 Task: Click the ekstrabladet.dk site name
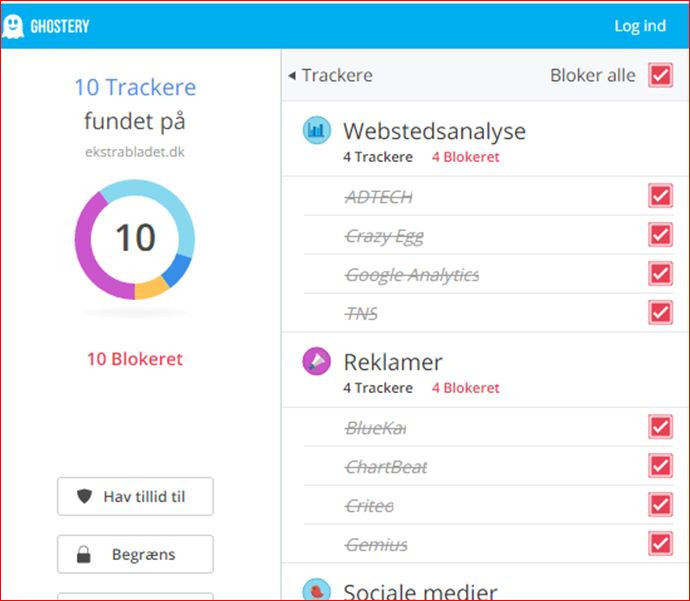pos(135,152)
